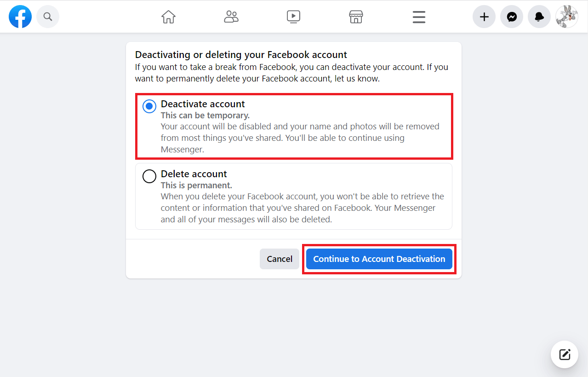Click the "This can be temporary." text
The image size is (588, 377).
click(205, 116)
